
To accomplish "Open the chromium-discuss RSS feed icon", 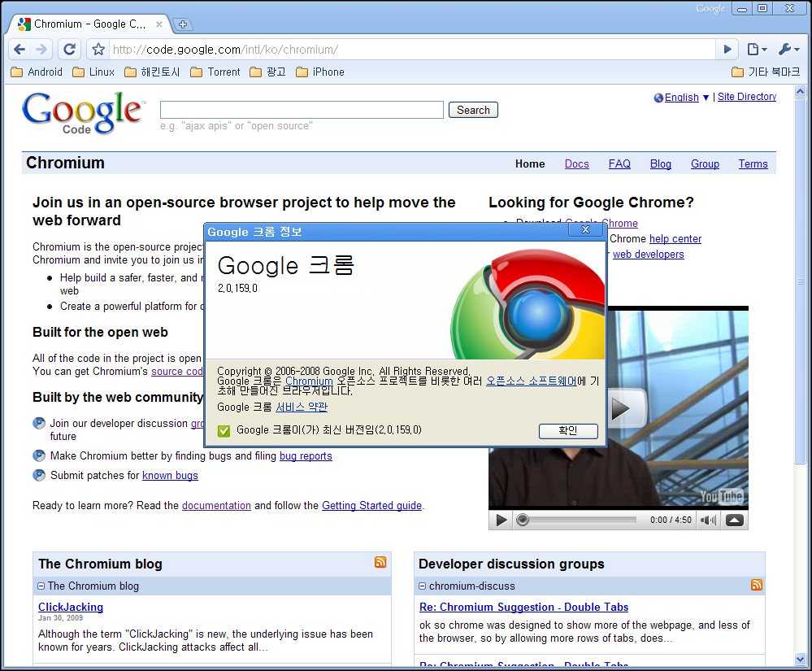I will pos(757,585).
